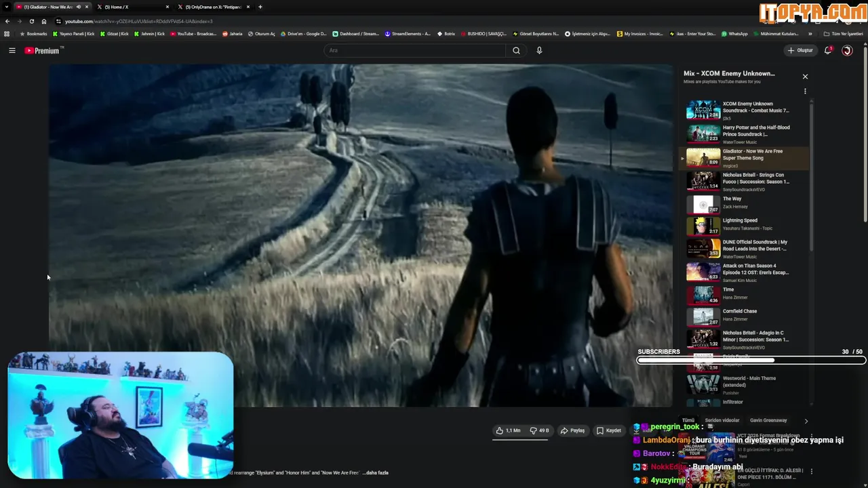Viewport: 868px width, 488px height.
Task: Save video with the Kaydet button
Action: [x=609, y=430]
